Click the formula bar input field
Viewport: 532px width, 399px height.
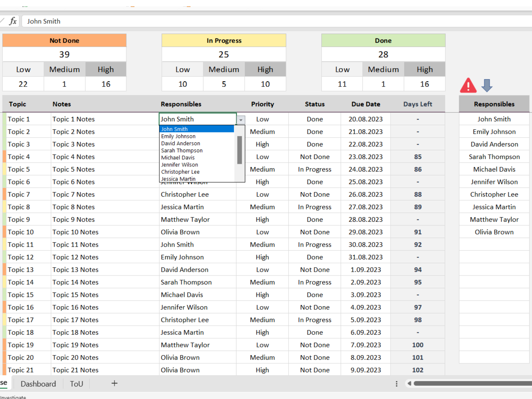point(277,21)
